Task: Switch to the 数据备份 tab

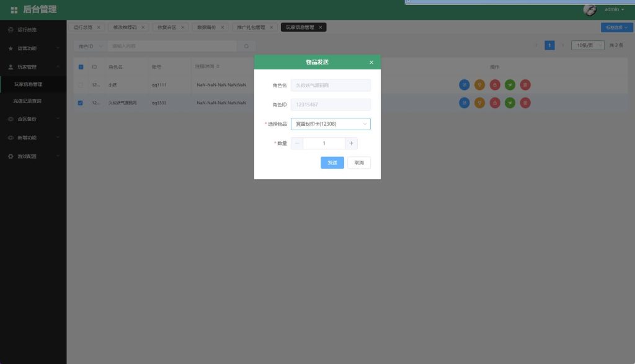Action: point(207,27)
